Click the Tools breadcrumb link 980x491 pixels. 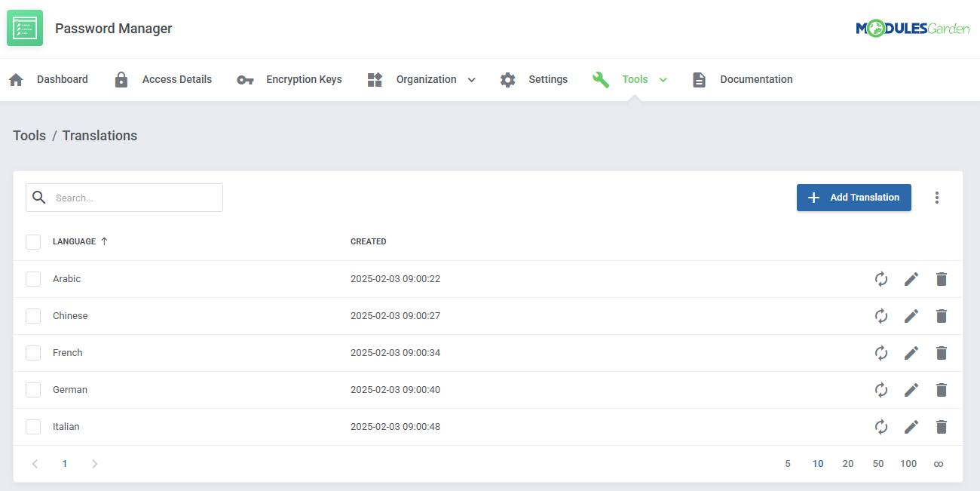(x=29, y=136)
